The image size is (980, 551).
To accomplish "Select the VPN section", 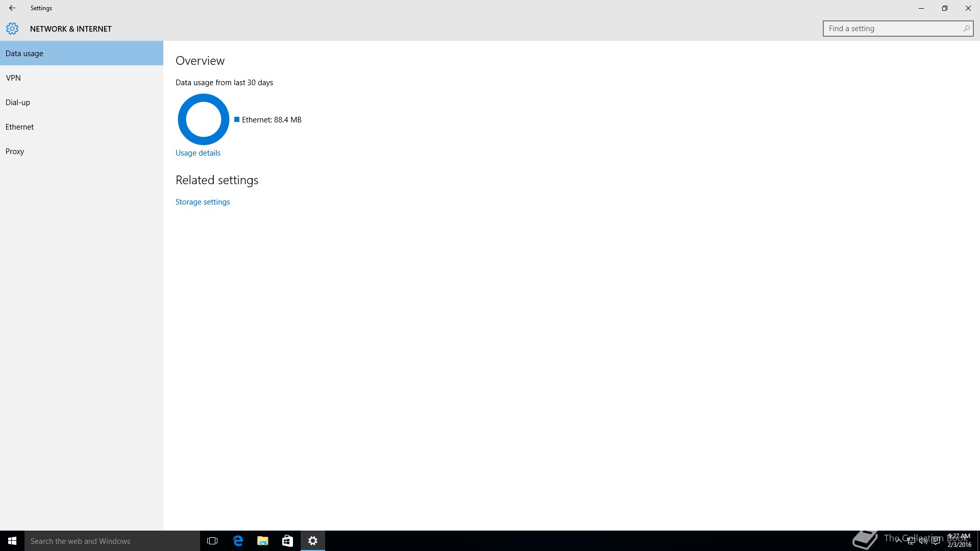I will tap(13, 78).
